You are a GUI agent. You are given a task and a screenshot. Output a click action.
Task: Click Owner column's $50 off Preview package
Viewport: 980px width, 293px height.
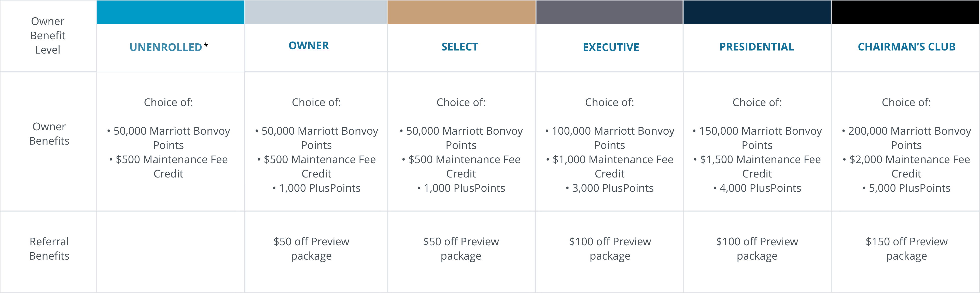pos(311,248)
